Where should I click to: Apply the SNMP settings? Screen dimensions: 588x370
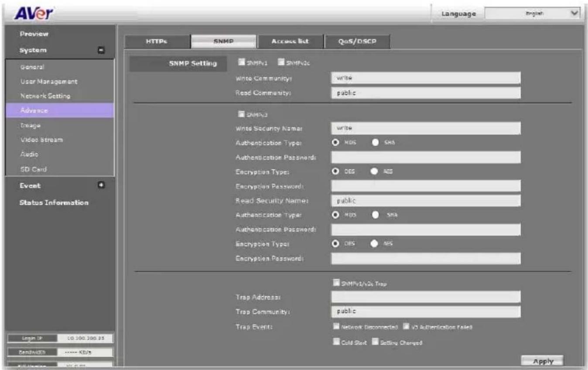click(x=542, y=361)
